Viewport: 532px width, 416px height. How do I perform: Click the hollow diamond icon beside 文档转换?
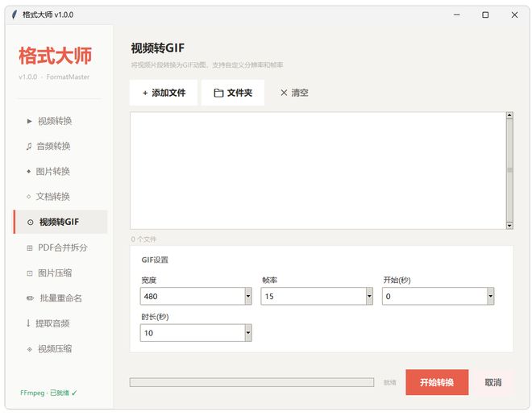[x=28, y=197]
